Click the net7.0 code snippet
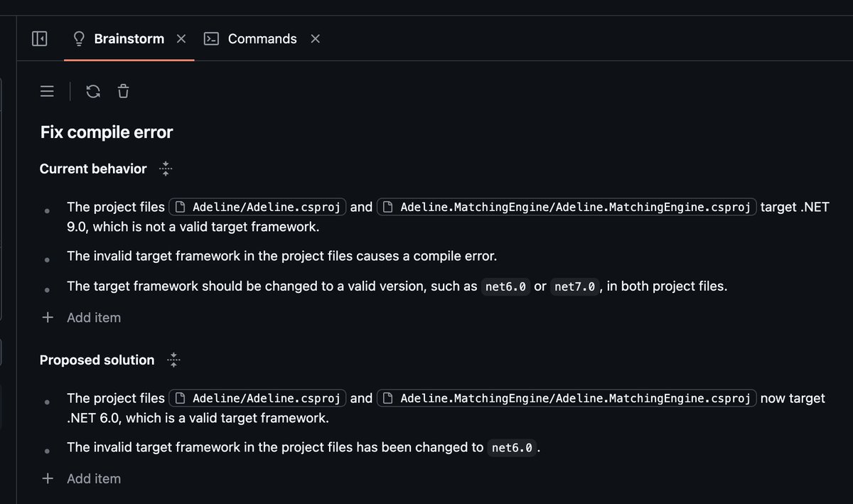The height and width of the screenshot is (504, 853). coord(574,287)
